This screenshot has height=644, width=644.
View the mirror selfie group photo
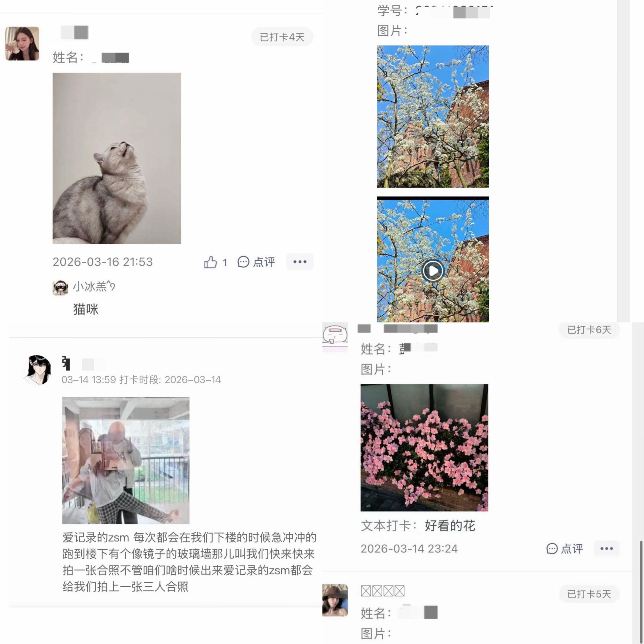coord(126,460)
